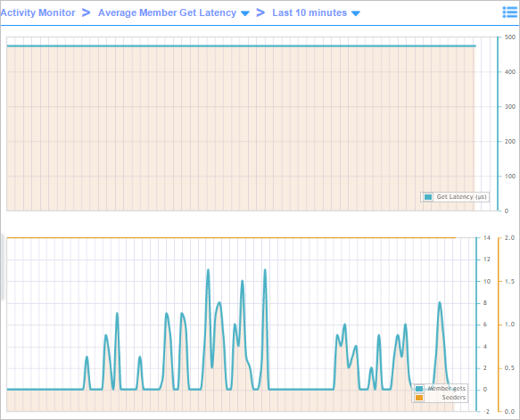
Task: Open the Activity Monitor breadcrumb link
Action: [x=37, y=12]
